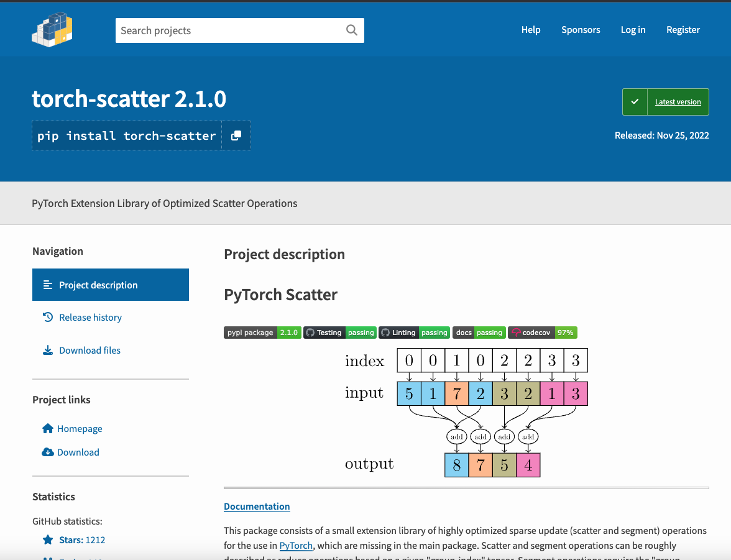Click the Download files arrow icon
Screen dimensions: 731x560
pos(47,350)
